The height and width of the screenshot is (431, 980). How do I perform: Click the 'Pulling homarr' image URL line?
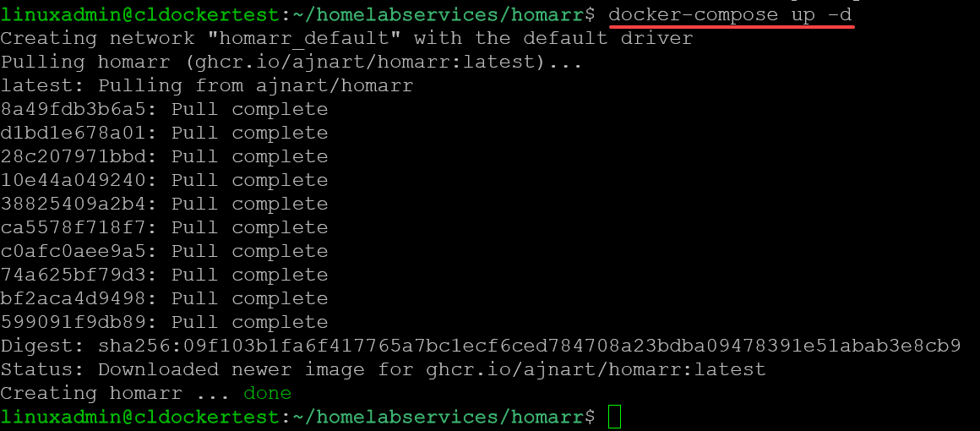click(x=291, y=62)
